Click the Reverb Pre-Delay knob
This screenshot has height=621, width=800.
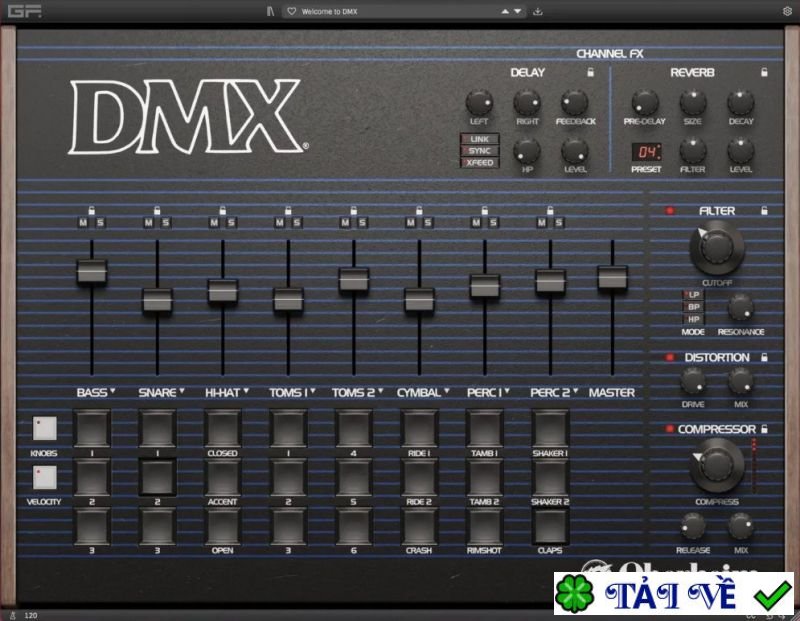click(645, 103)
